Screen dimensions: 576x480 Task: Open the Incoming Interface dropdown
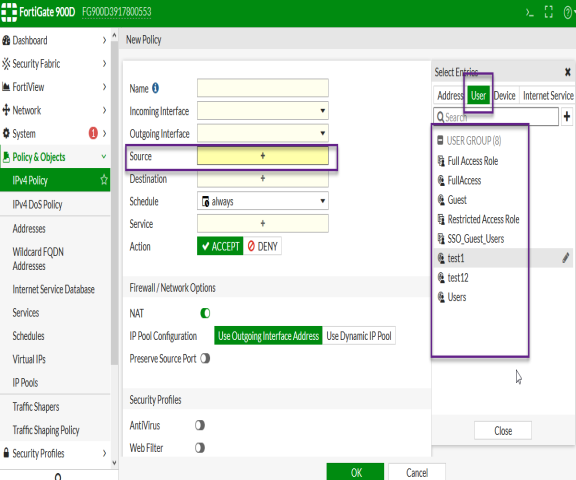(263, 111)
